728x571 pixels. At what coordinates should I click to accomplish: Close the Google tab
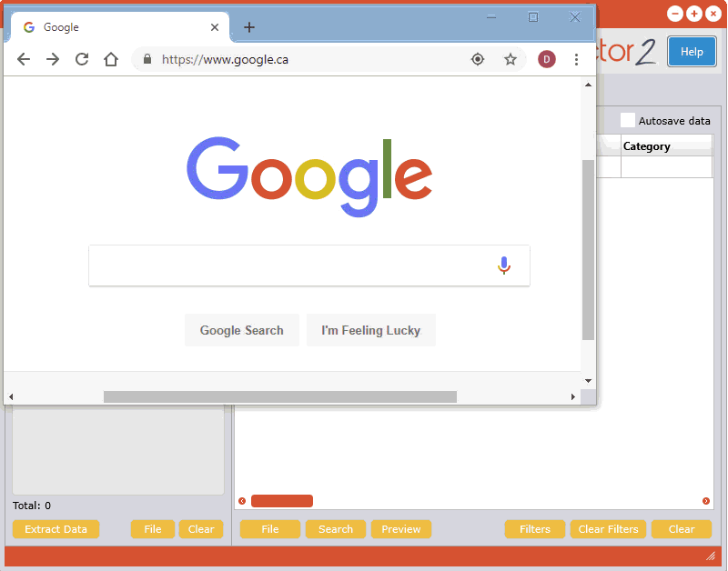coord(215,27)
